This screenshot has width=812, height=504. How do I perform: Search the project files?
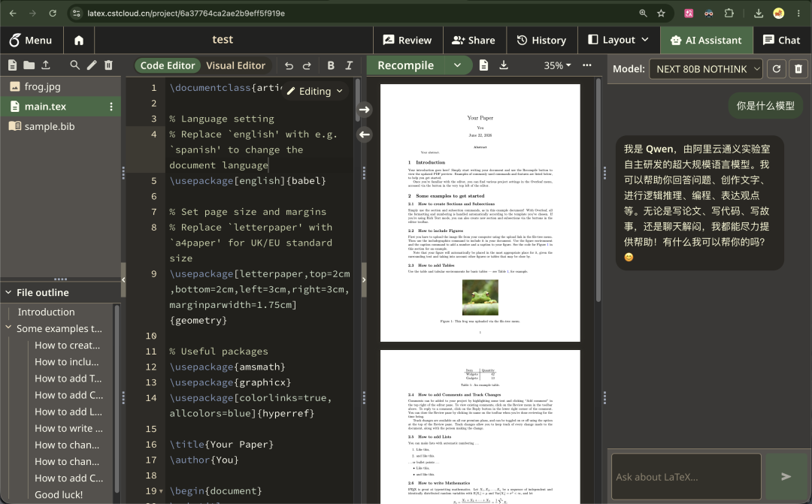point(75,65)
